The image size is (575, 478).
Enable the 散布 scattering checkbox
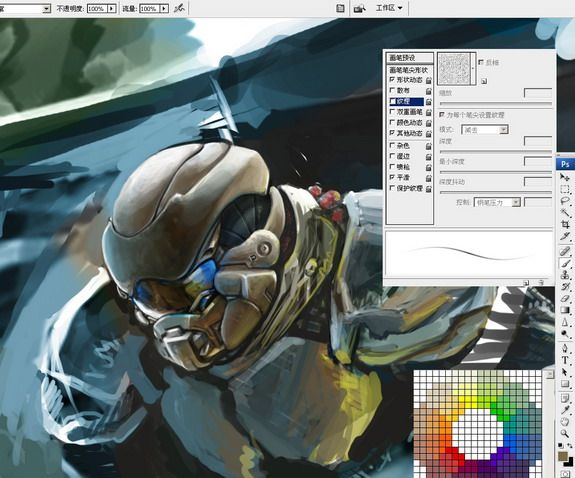tap(392, 90)
